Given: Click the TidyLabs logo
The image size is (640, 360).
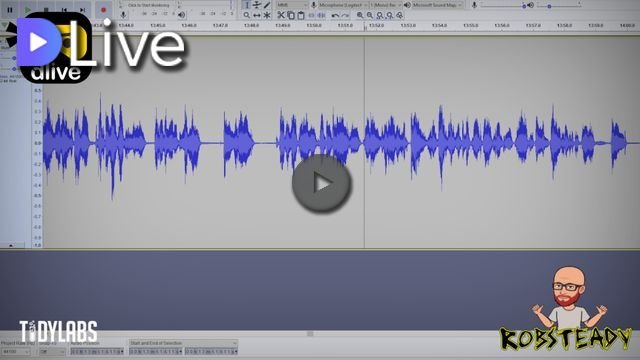Looking at the screenshot, I should (x=58, y=331).
